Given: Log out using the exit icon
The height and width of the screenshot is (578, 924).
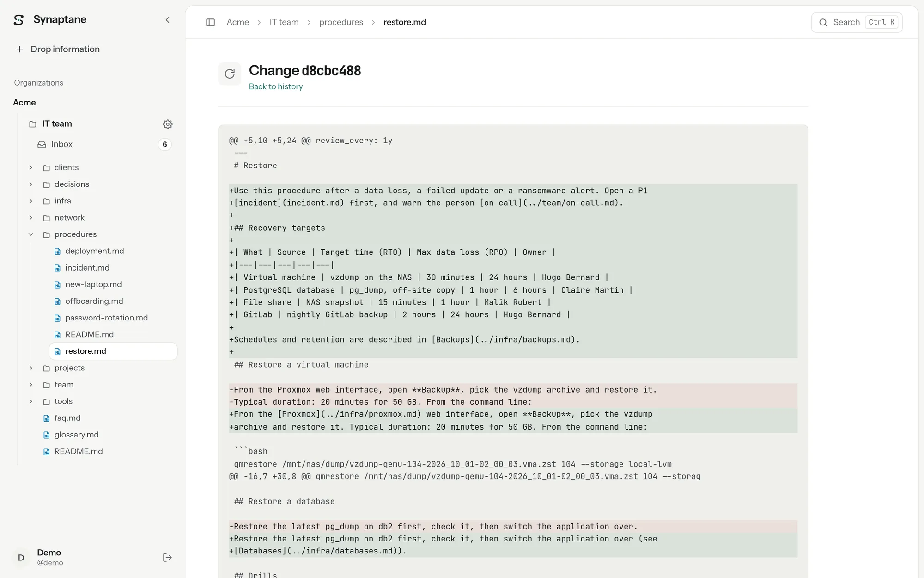Looking at the screenshot, I should pos(167,557).
